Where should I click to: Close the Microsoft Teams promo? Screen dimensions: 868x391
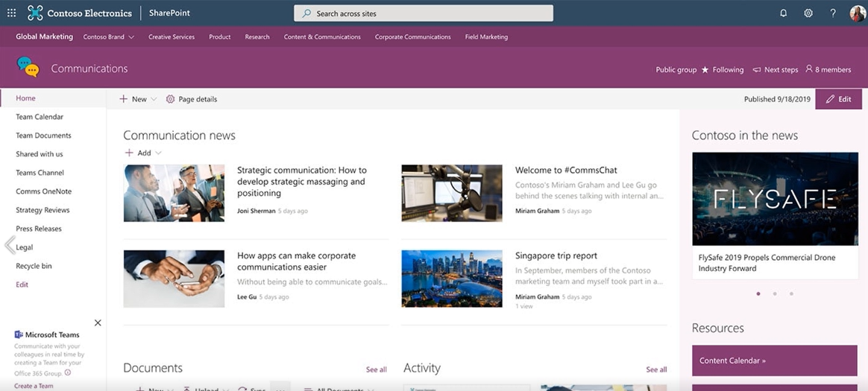pyautogui.click(x=98, y=322)
